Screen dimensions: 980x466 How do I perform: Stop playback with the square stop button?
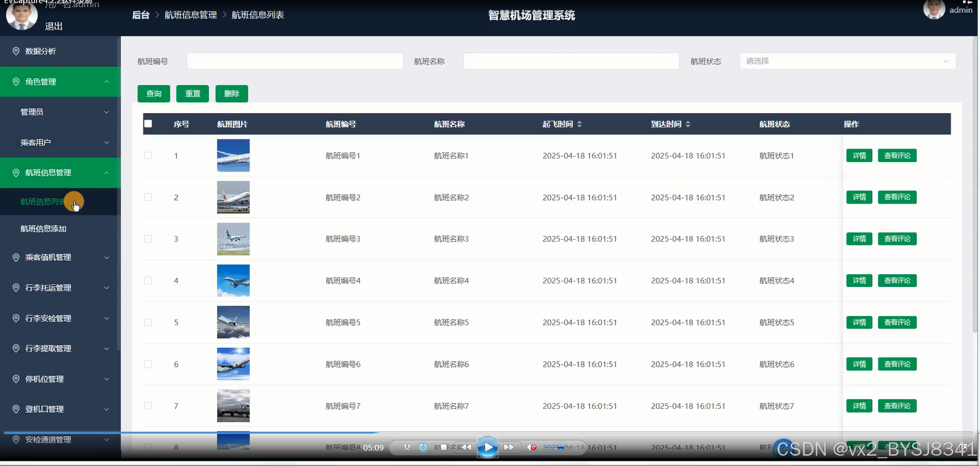443,447
